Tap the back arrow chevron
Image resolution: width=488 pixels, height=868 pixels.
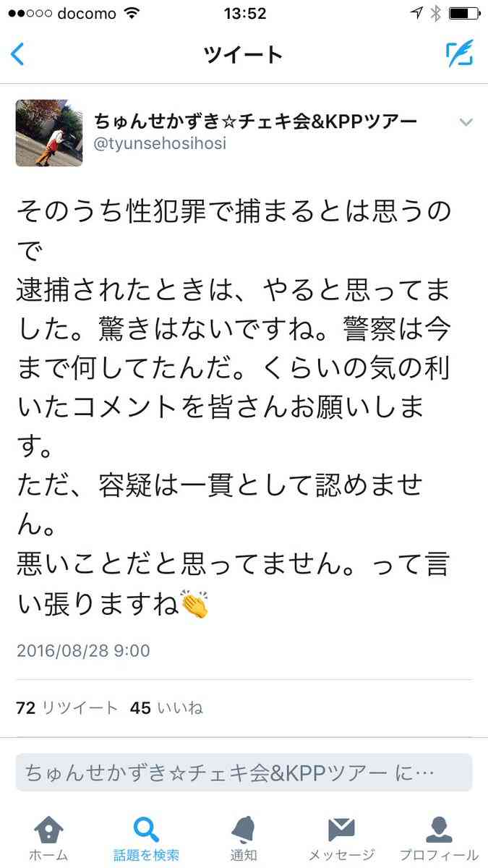click(17, 54)
